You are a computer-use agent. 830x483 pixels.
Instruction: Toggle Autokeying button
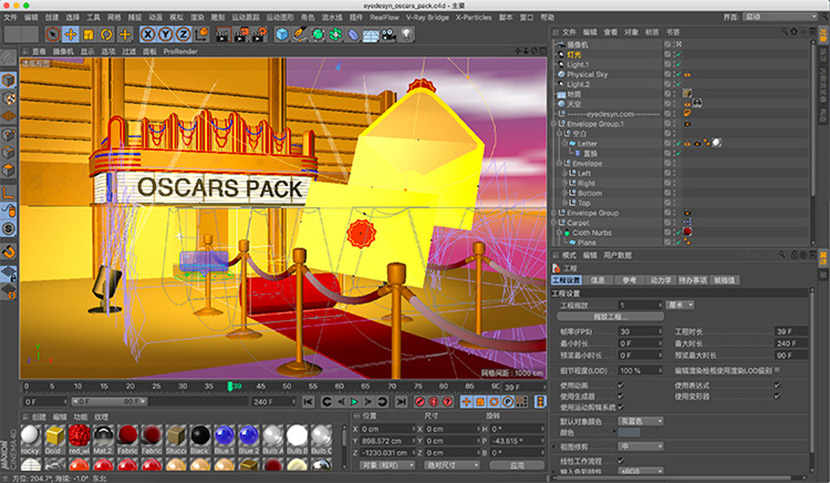(x=434, y=402)
